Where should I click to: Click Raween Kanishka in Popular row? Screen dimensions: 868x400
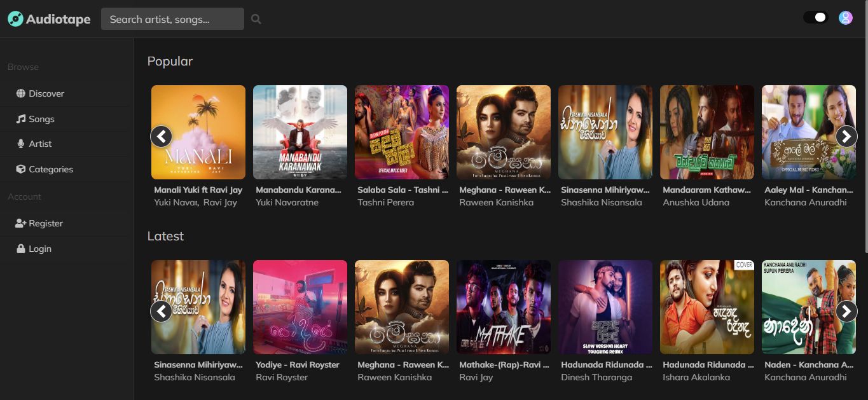click(x=496, y=202)
